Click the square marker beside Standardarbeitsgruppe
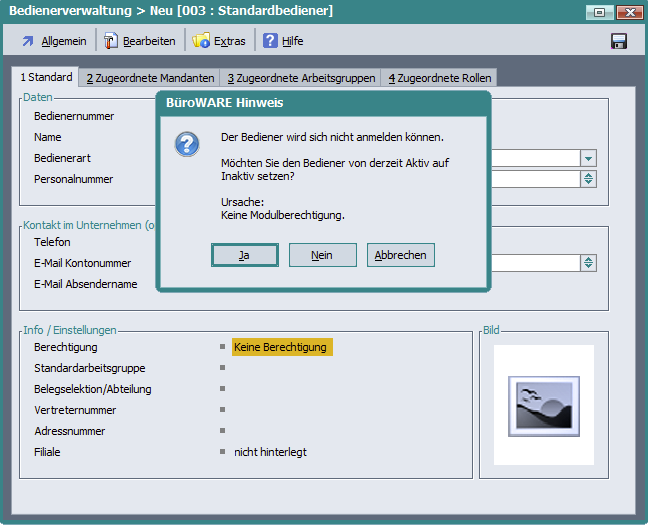 click(223, 368)
